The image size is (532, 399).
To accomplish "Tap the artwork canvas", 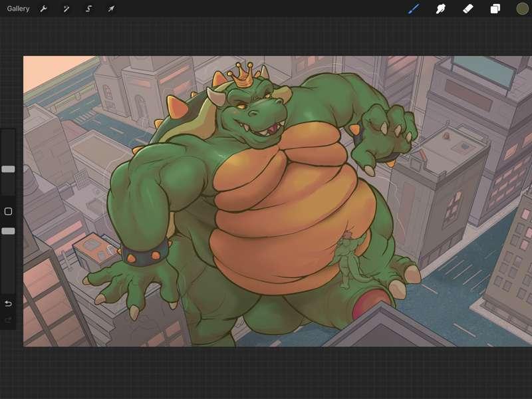I will [x=277, y=201].
